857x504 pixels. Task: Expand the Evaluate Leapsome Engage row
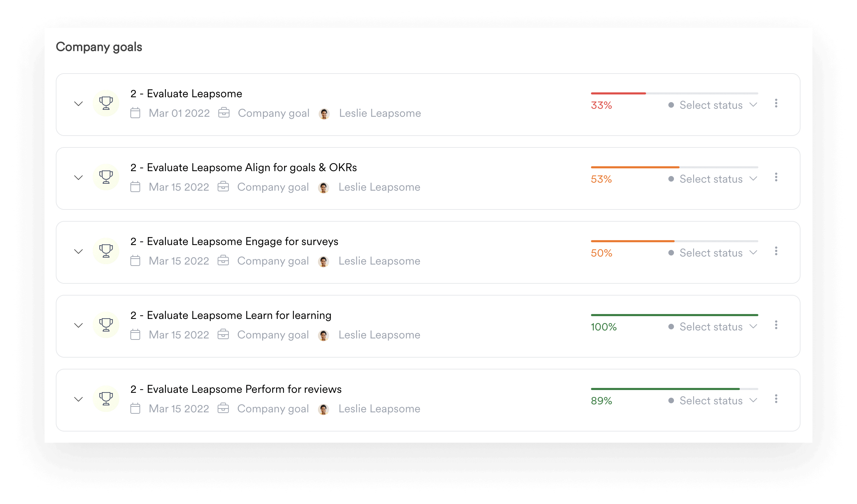click(x=78, y=251)
